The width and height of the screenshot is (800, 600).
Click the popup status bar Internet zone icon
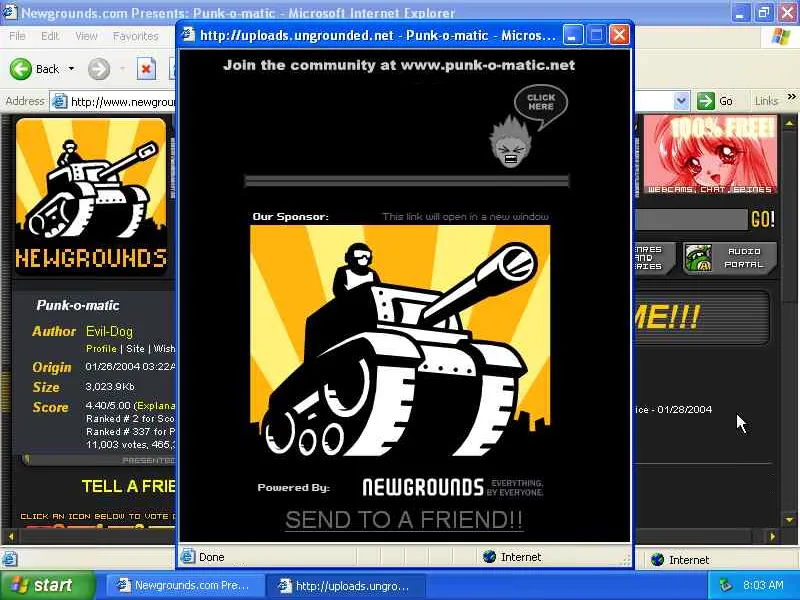(489, 557)
